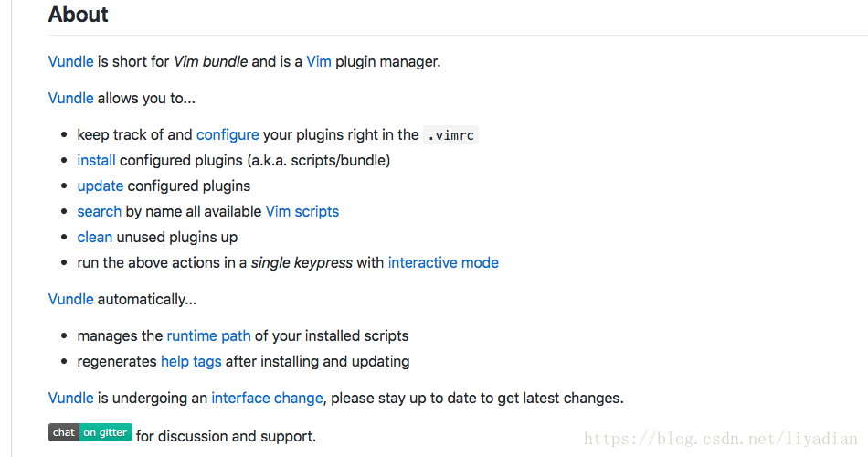Follow the update link
This screenshot has height=457, width=868.
click(101, 186)
